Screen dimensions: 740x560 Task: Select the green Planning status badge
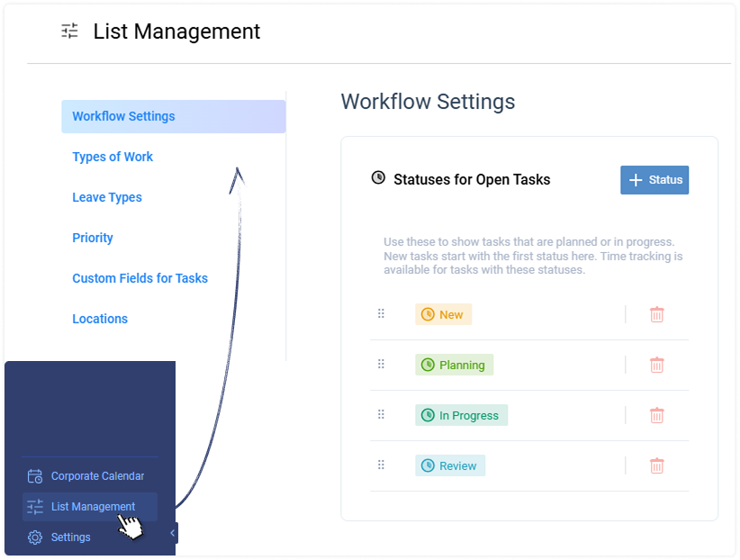click(454, 364)
